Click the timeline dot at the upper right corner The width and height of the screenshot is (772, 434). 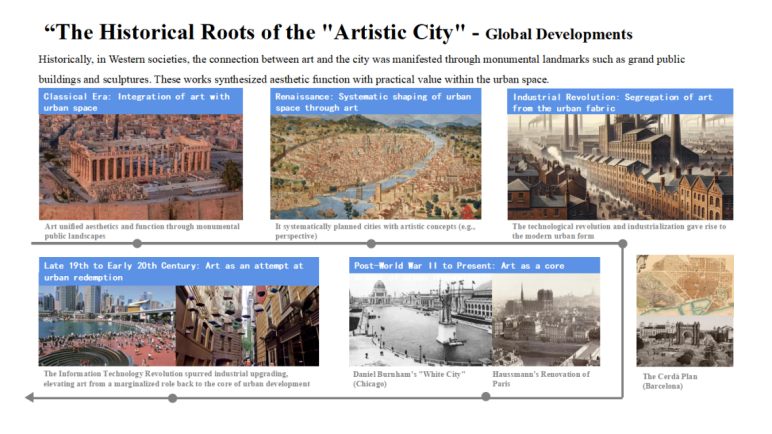623,243
